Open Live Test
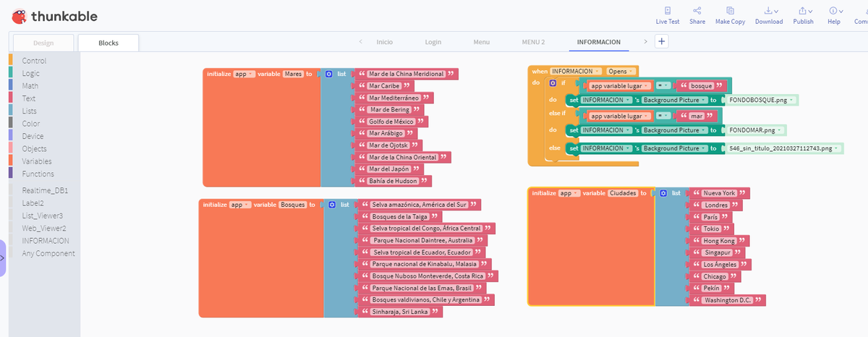The image size is (868, 337). (667, 16)
